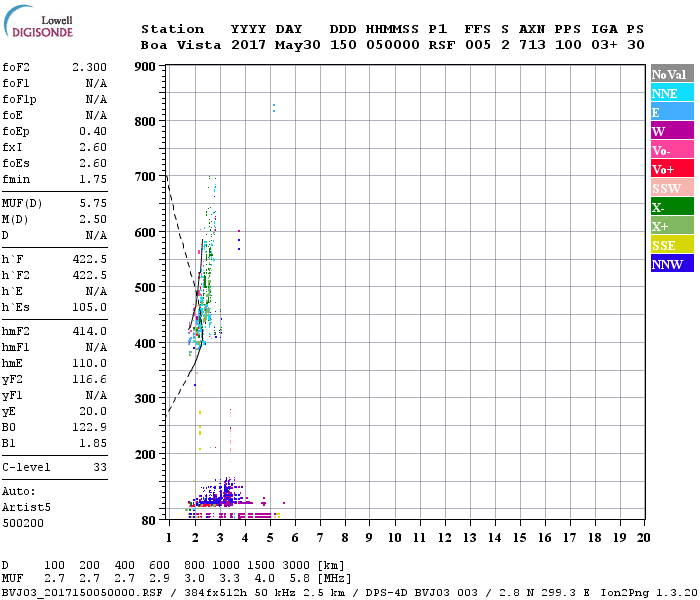Select the NNW blue legend swatch

[x=672, y=264]
